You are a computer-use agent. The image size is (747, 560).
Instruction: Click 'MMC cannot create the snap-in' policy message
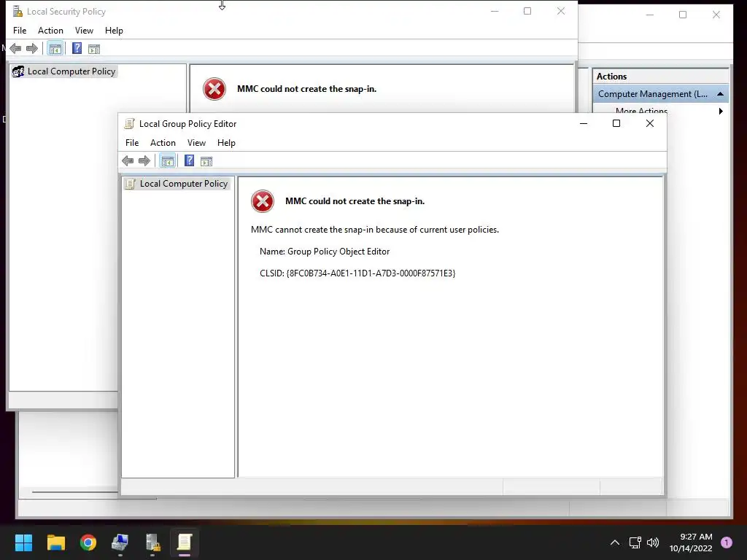pos(375,230)
